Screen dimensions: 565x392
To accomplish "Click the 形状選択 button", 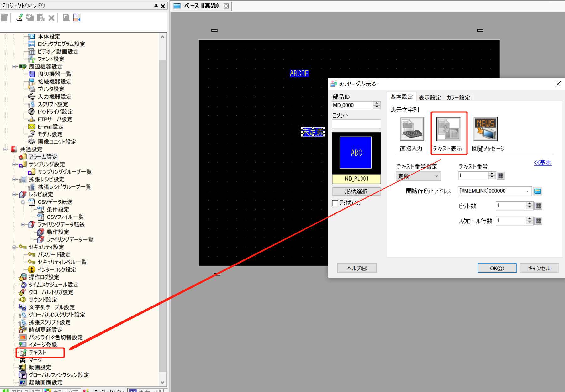I will 356,191.
